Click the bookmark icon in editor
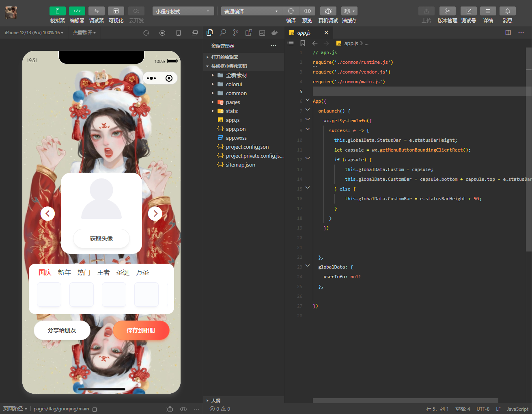The height and width of the screenshot is (414, 532). point(303,43)
